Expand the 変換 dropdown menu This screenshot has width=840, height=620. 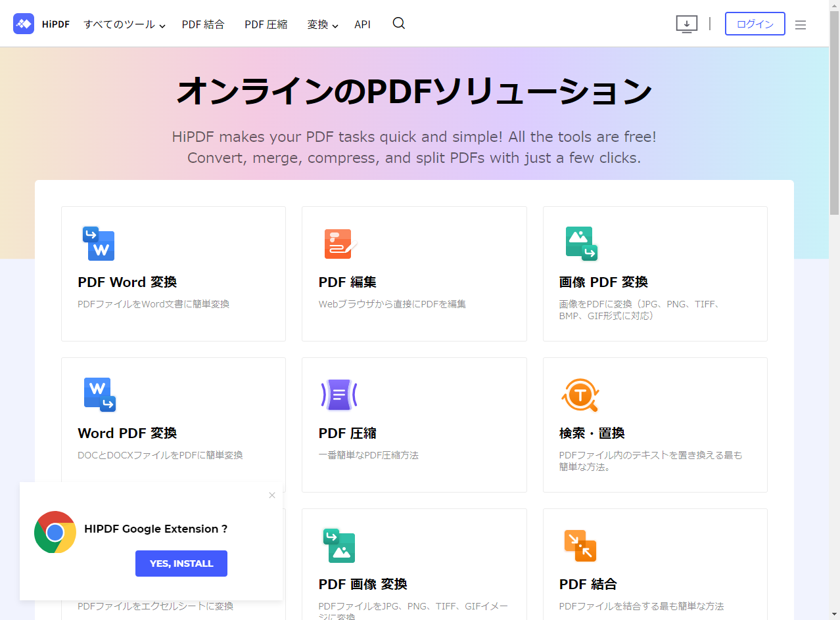click(x=322, y=25)
